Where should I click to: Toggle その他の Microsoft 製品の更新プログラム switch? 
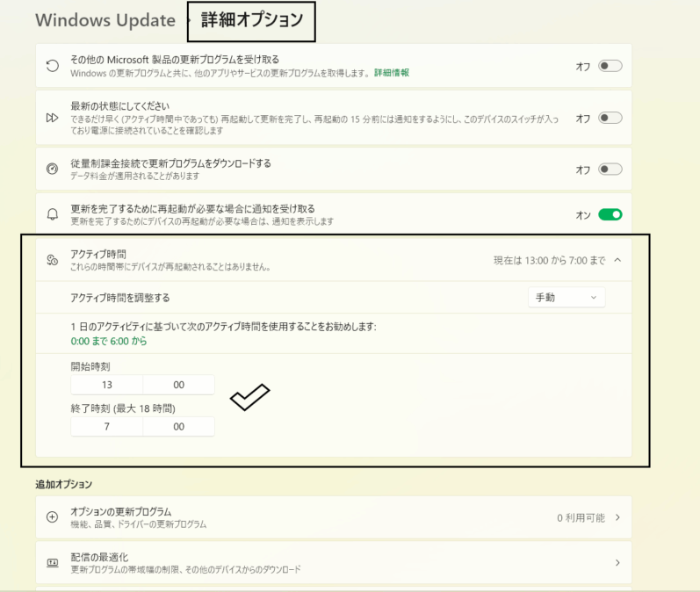pyautogui.click(x=610, y=66)
